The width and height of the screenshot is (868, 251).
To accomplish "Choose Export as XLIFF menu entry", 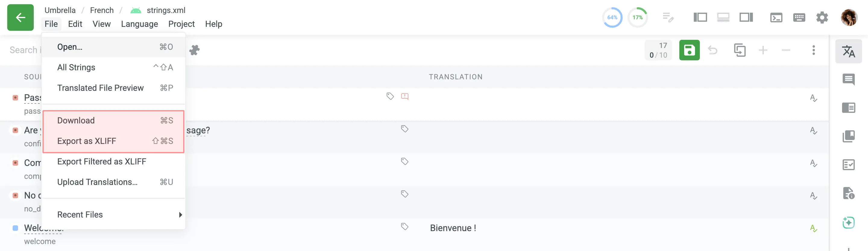I will coord(114,141).
